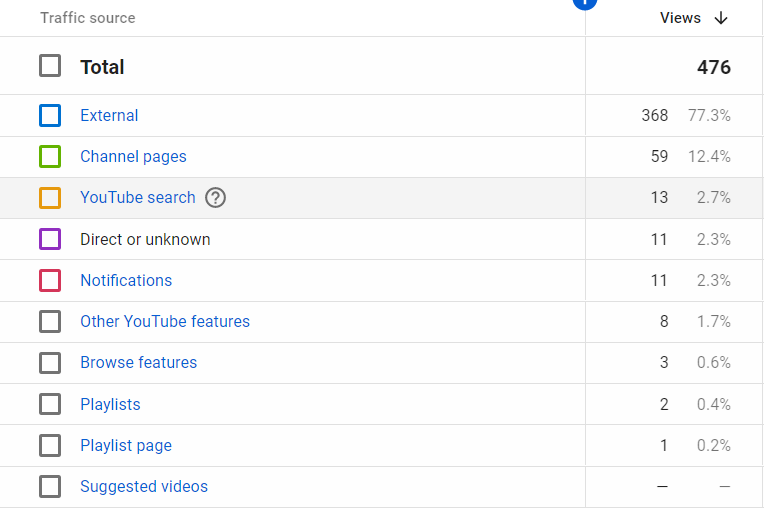This screenshot has height=510, width=764.
Task: Select the Playlists row checkbox
Action: coord(50,404)
